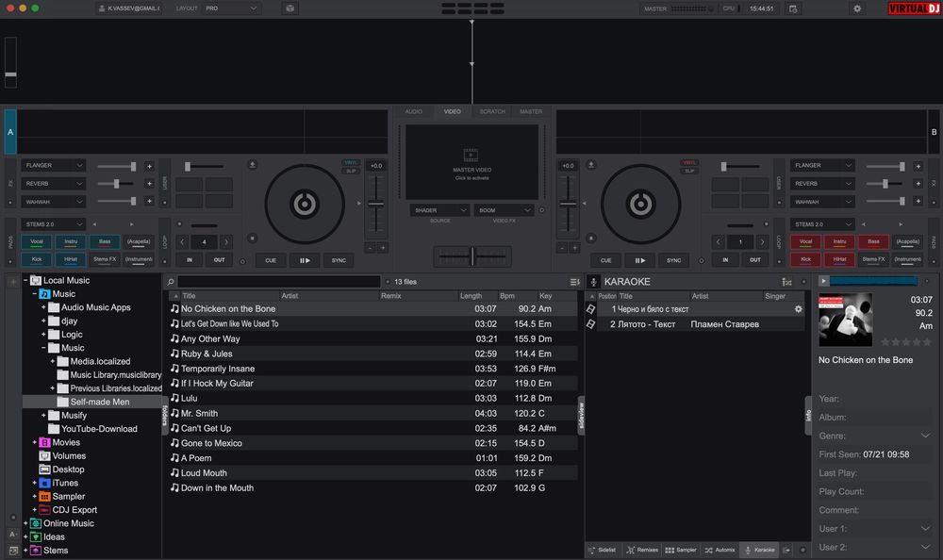The width and height of the screenshot is (943, 560).
Task: Click the plus button next to left FLANGER
Action: tap(149, 166)
